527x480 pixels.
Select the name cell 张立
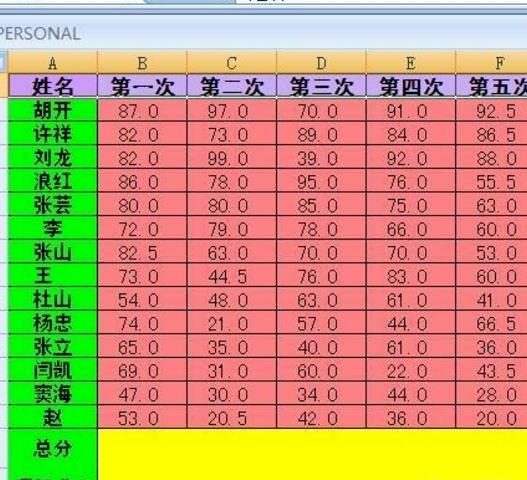[x=53, y=346]
